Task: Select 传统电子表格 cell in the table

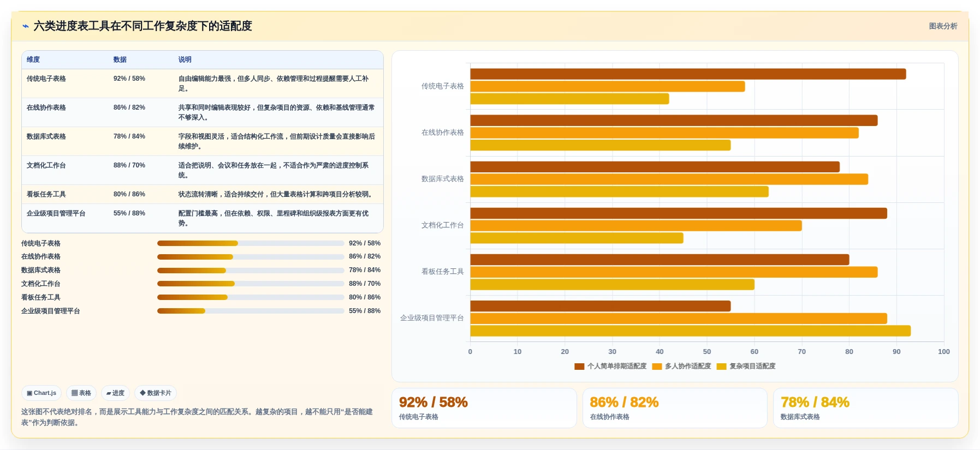Action: point(46,79)
